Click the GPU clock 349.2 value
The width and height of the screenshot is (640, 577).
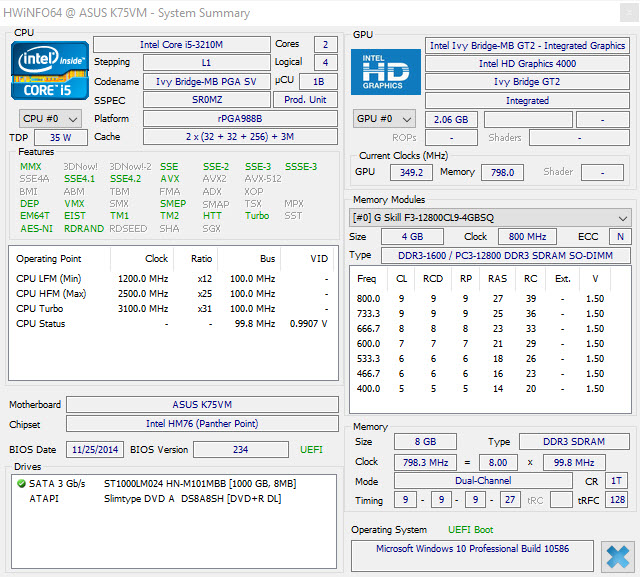point(411,173)
